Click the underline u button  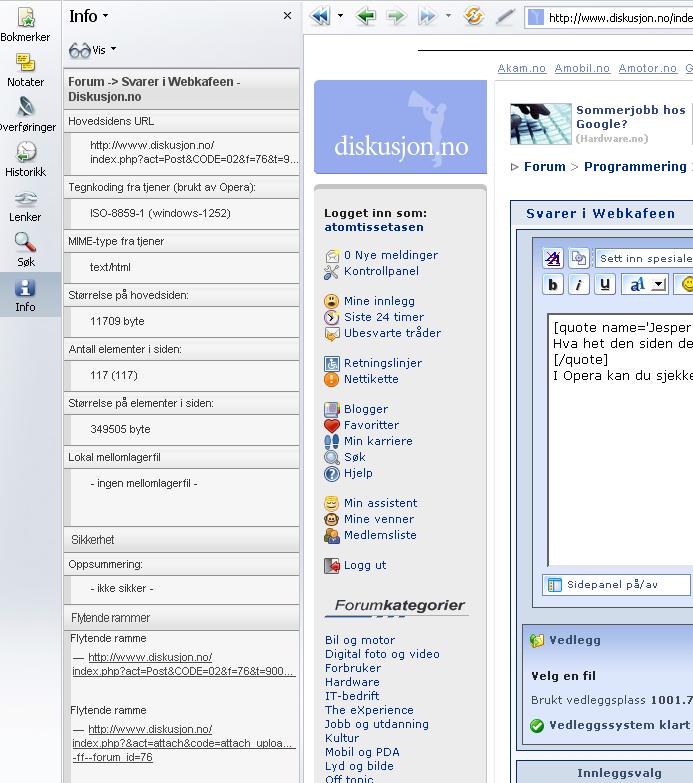coord(605,285)
